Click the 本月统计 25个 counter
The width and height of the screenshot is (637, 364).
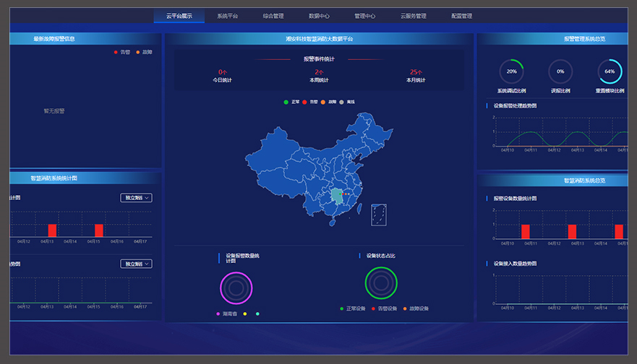click(x=416, y=76)
